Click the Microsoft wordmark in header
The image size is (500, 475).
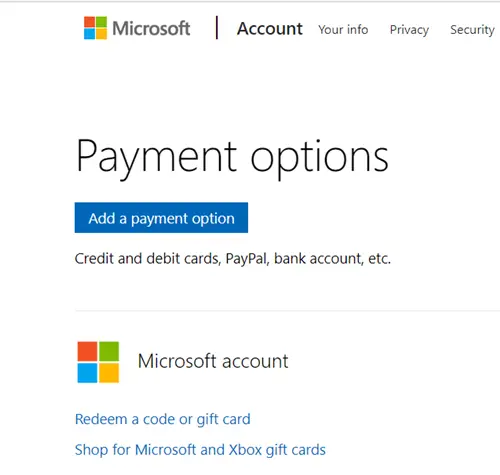tap(151, 28)
